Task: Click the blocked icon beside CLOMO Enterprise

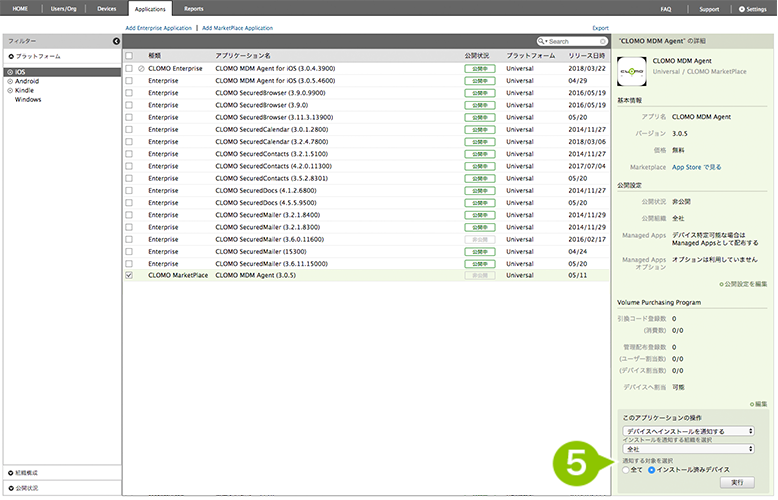Action: [x=141, y=68]
